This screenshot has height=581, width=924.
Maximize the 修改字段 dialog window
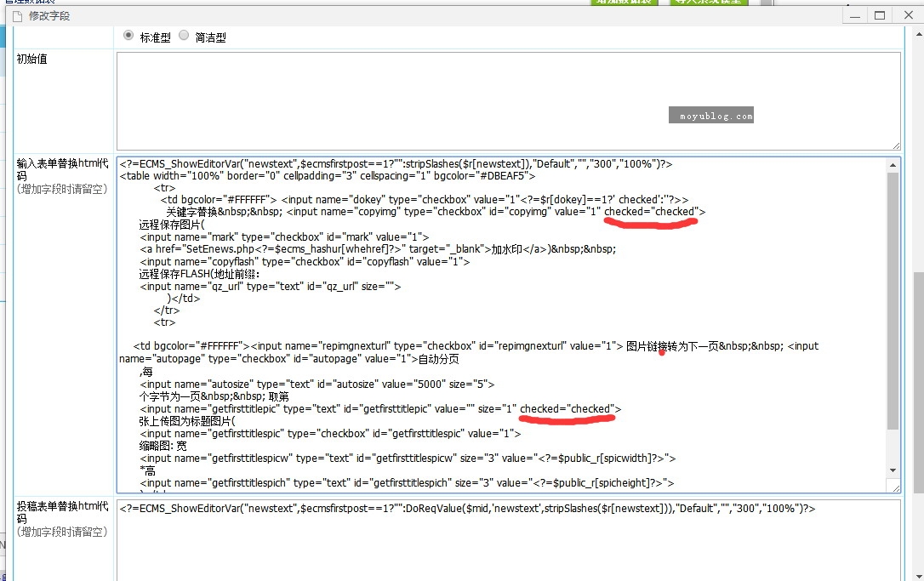click(x=880, y=15)
